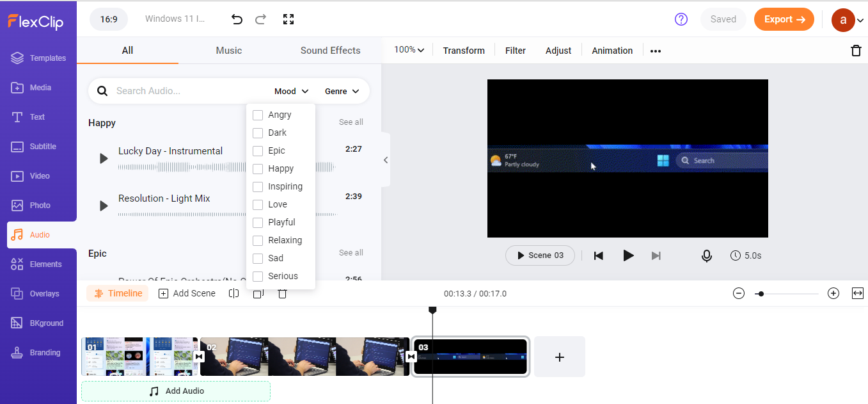Play Lucky Day - Instrumental track
868x404 pixels.
(104, 158)
